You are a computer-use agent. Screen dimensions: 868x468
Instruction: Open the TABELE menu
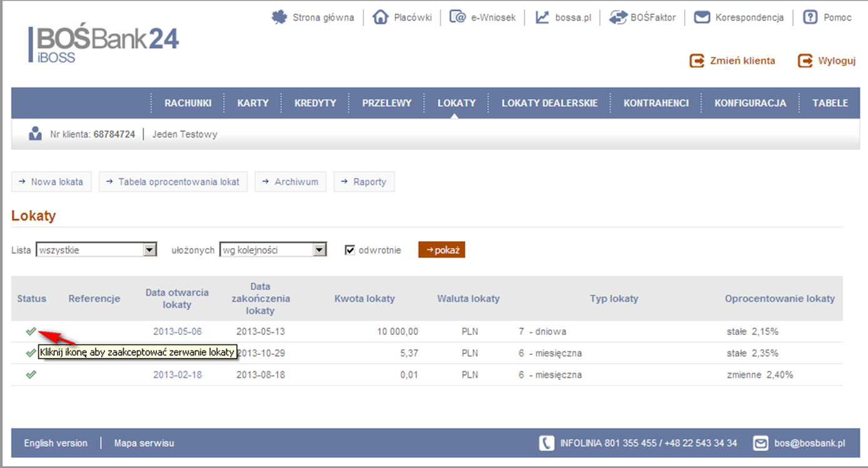[x=830, y=103]
